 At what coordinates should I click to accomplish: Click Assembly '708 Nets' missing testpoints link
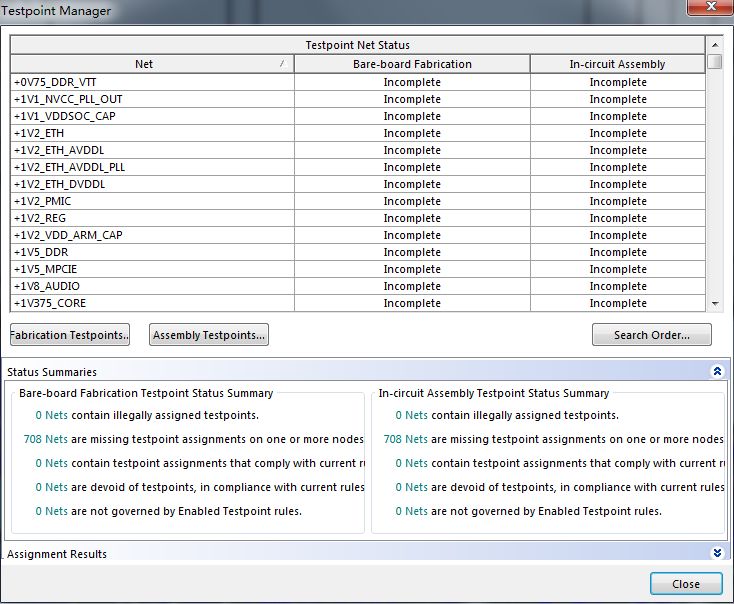[406, 439]
